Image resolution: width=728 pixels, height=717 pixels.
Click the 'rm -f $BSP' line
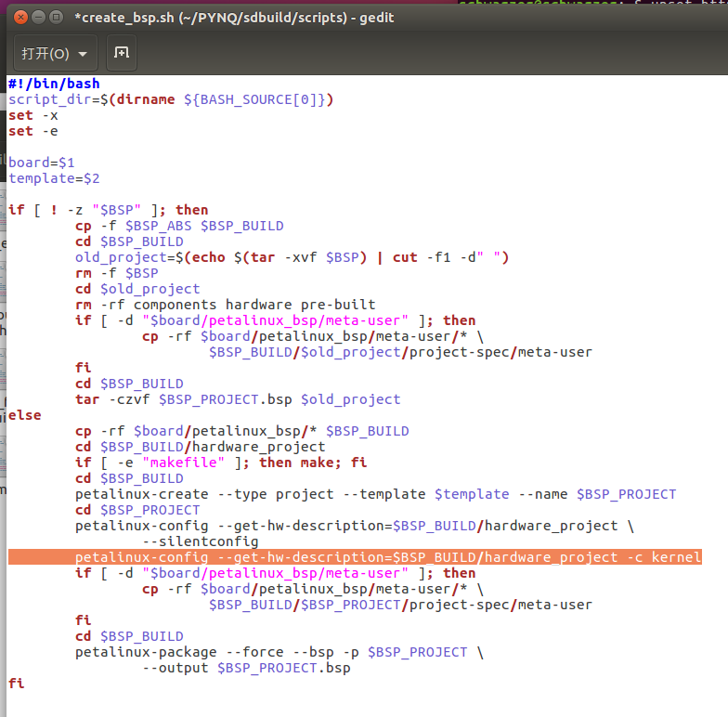click(x=117, y=273)
